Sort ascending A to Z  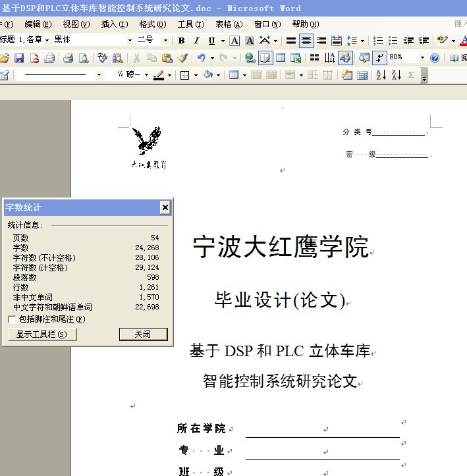point(381,74)
